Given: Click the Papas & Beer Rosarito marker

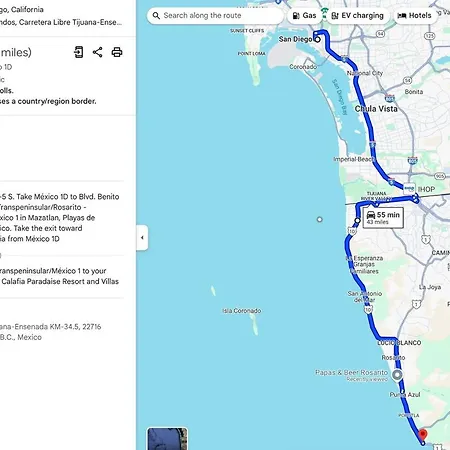Looking at the screenshot, I should 397,375.
